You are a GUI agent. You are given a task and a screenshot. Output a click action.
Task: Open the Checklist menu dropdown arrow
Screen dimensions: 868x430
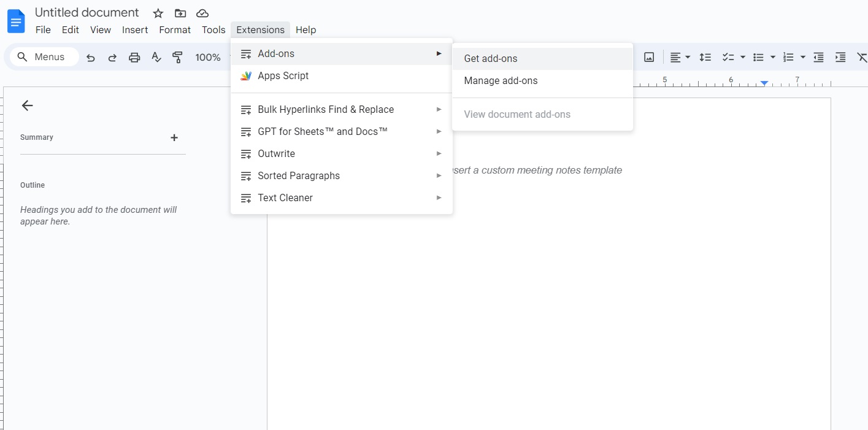pyautogui.click(x=743, y=57)
